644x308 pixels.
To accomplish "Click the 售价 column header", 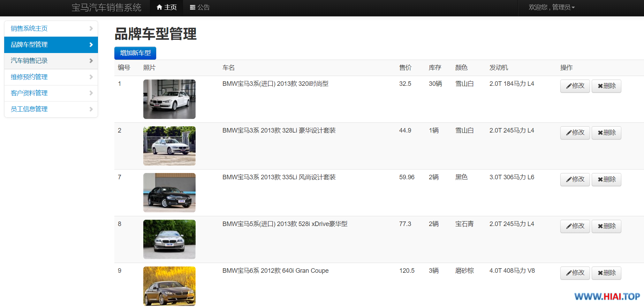I will (x=405, y=68).
